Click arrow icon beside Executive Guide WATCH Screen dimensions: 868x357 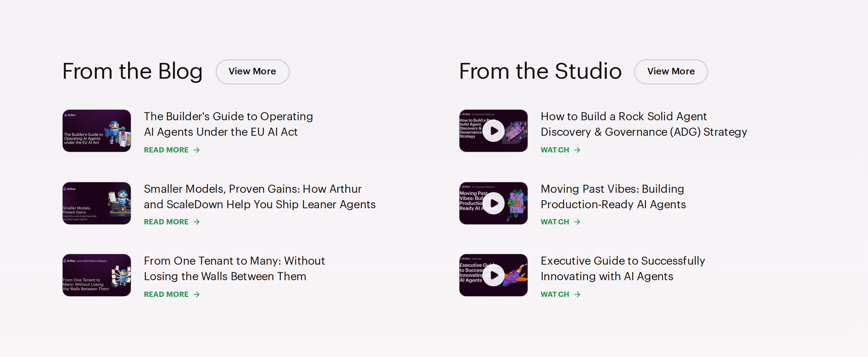pyautogui.click(x=577, y=294)
